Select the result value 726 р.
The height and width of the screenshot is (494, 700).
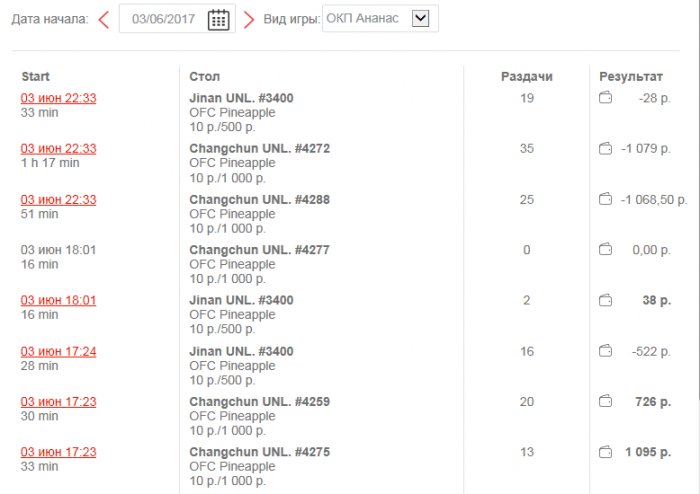coord(653,402)
